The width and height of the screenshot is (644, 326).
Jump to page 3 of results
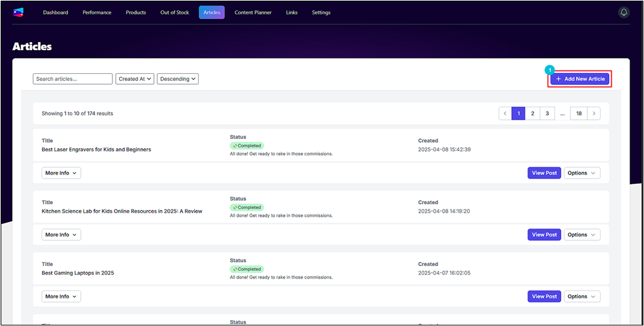tap(547, 113)
